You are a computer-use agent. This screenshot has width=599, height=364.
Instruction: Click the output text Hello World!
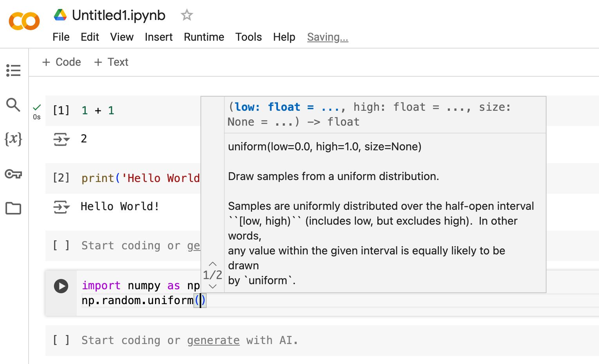click(x=120, y=206)
